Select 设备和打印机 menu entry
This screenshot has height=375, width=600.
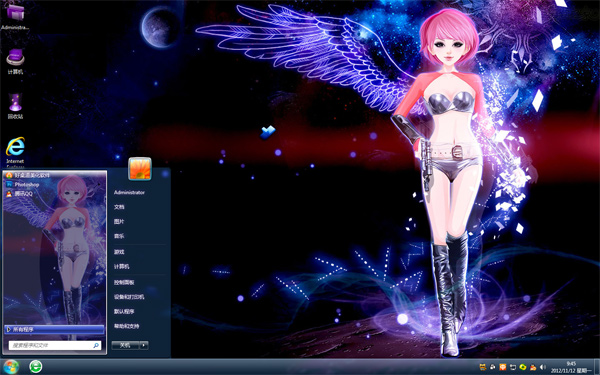[129, 297]
